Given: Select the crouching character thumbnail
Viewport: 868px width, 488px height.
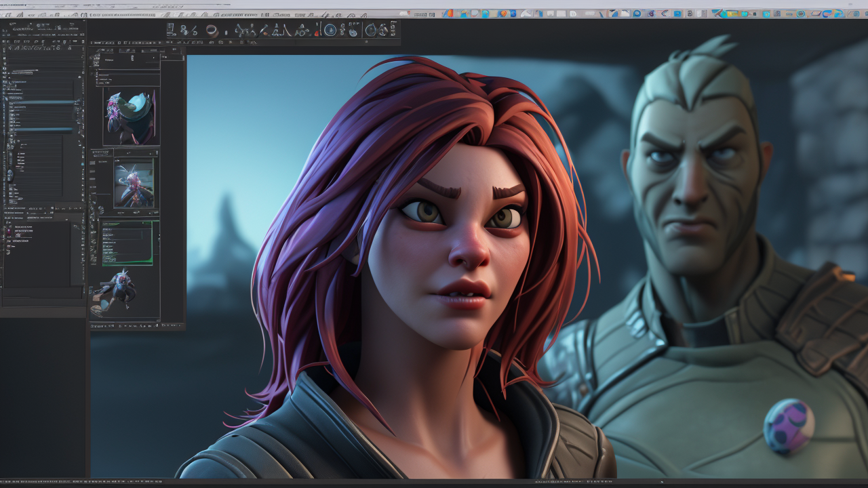Looking at the screenshot, I should tap(113, 293).
